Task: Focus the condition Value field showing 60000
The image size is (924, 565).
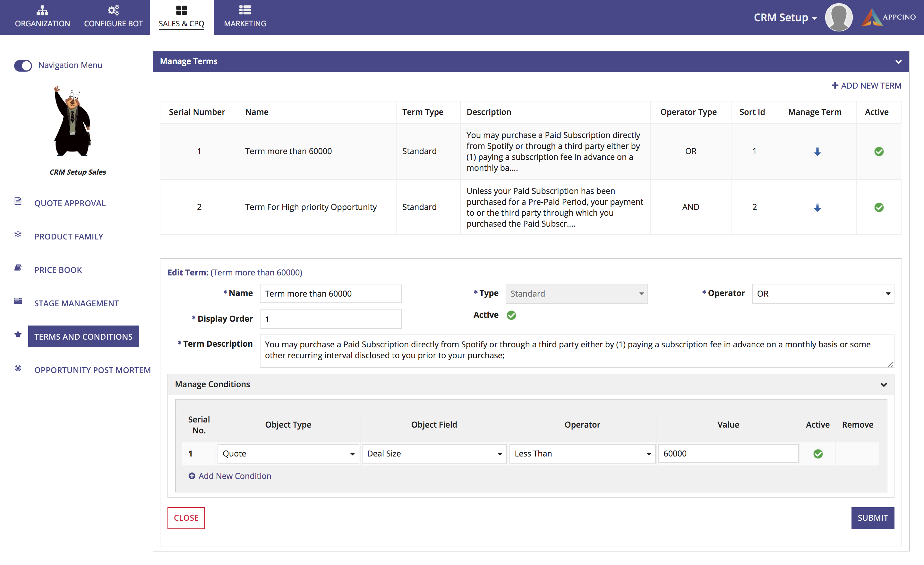Action: (x=728, y=454)
